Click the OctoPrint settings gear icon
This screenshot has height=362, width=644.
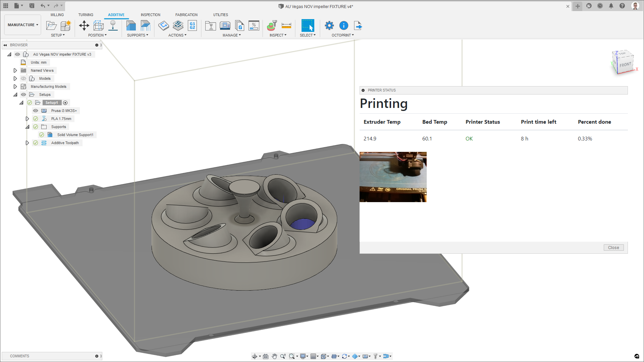[x=329, y=25]
